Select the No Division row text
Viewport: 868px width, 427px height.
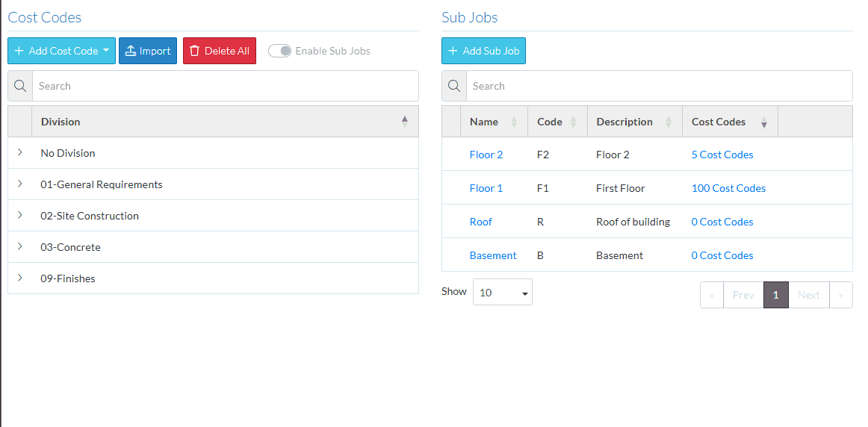tap(67, 153)
